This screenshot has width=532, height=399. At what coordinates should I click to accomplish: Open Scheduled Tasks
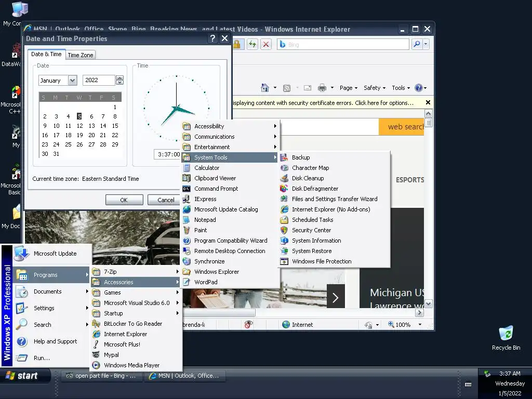334,220
